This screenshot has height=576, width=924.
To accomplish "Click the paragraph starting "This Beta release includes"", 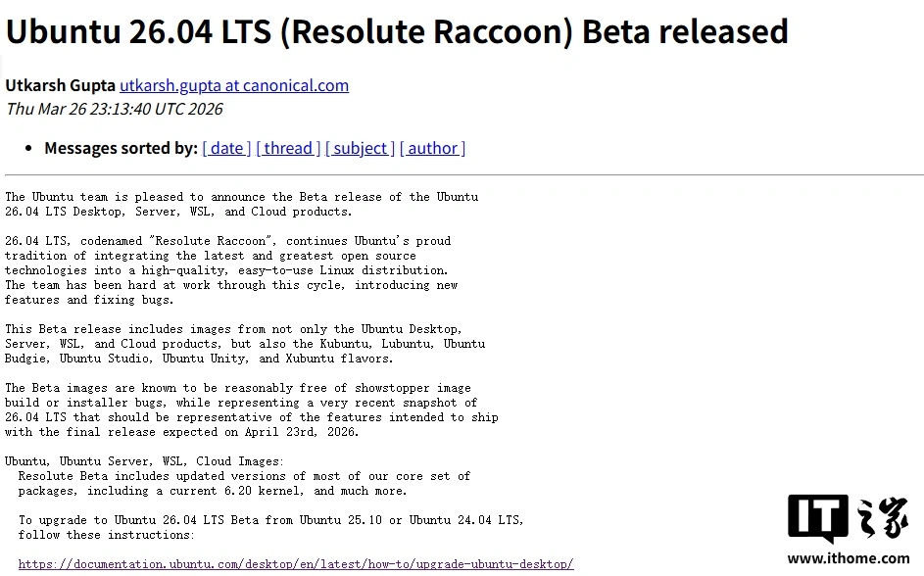I will click(x=245, y=344).
